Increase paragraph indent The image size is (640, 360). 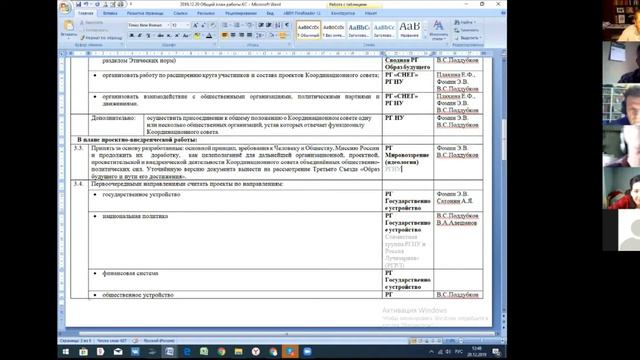(x=269, y=25)
